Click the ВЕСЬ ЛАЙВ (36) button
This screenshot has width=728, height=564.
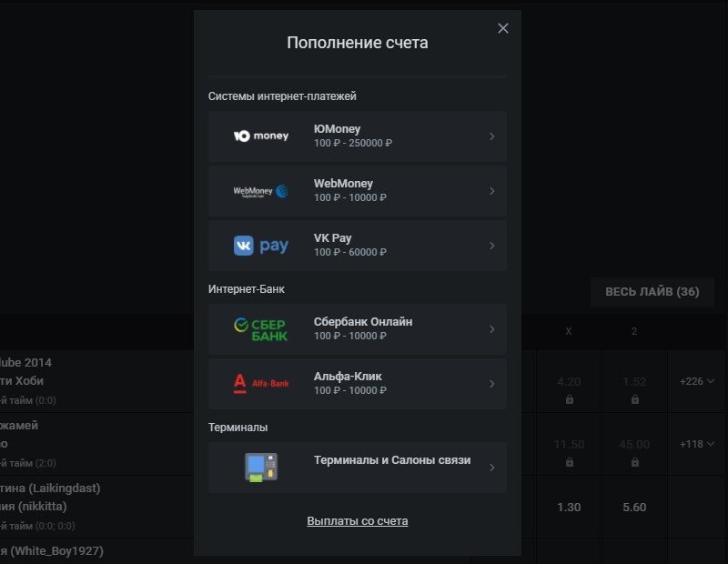[652, 291]
